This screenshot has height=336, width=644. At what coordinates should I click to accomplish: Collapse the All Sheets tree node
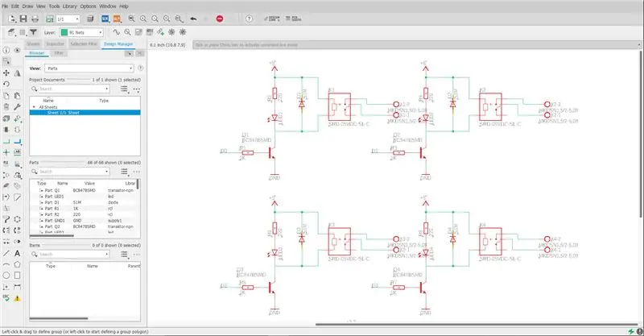34,107
